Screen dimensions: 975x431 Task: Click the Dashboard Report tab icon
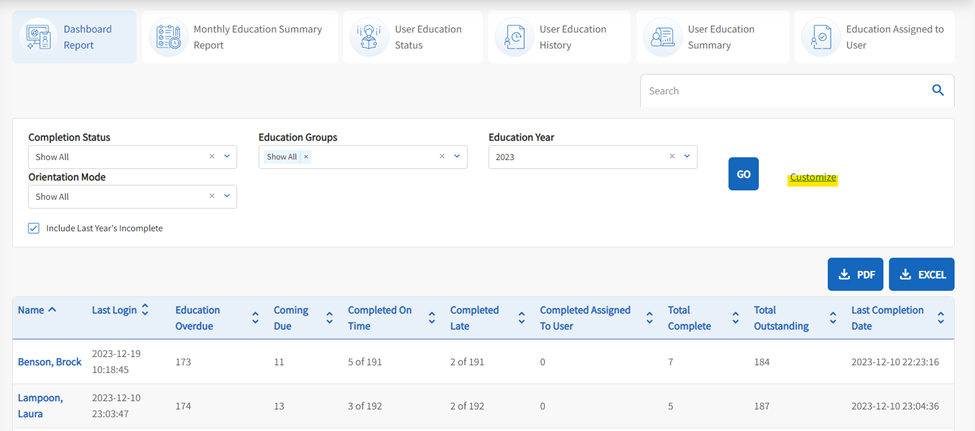point(38,38)
